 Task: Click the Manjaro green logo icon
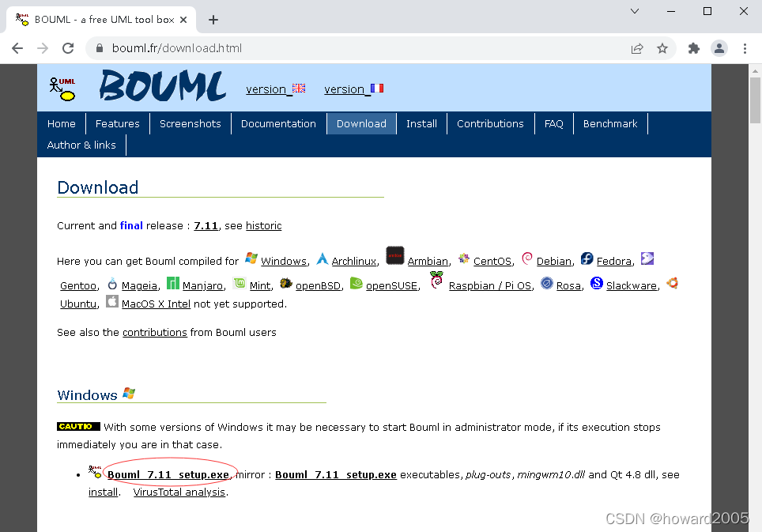click(173, 283)
